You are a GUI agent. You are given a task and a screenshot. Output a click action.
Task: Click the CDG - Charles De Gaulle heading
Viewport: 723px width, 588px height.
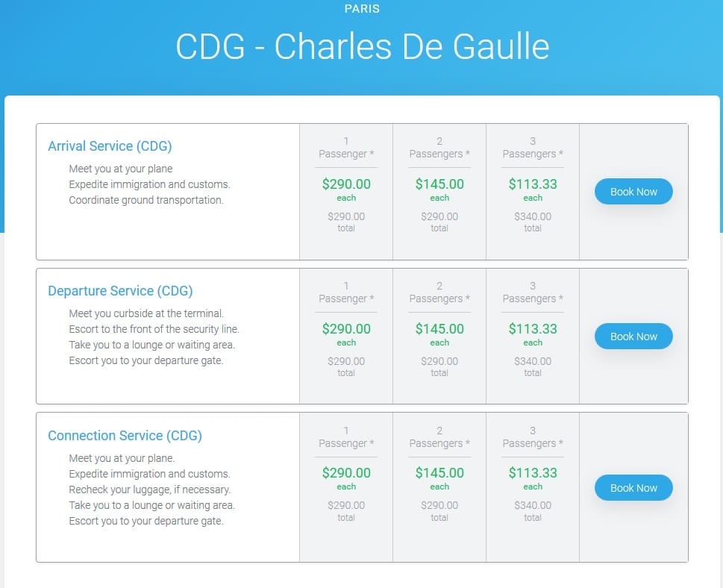363,46
